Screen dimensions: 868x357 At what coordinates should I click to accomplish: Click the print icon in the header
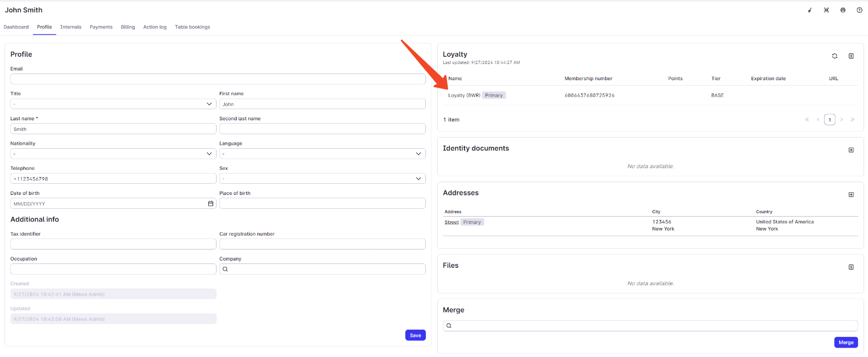pyautogui.click(x=842, y=9)
